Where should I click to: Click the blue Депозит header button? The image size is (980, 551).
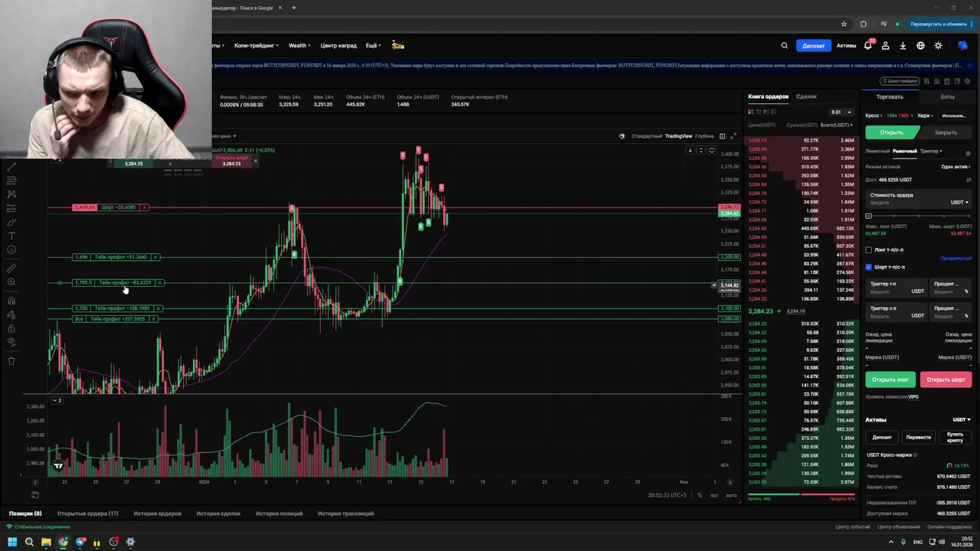pos(813,46)
